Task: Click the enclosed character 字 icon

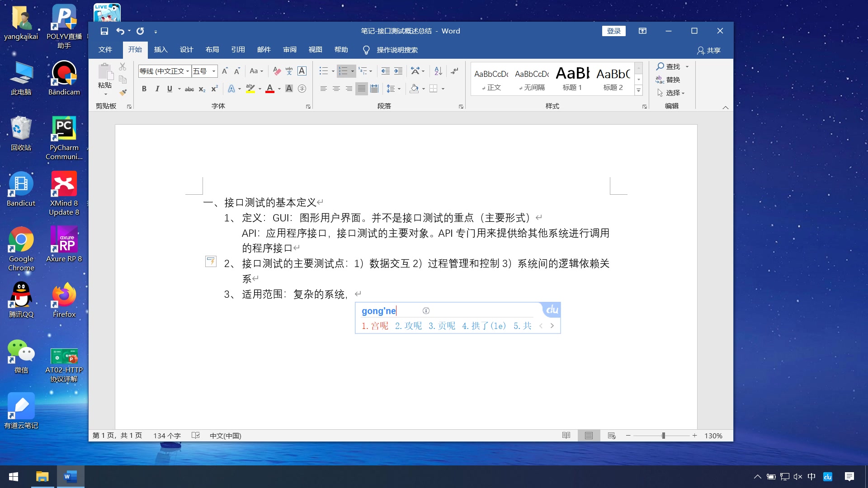Action: tap(302, 89)
